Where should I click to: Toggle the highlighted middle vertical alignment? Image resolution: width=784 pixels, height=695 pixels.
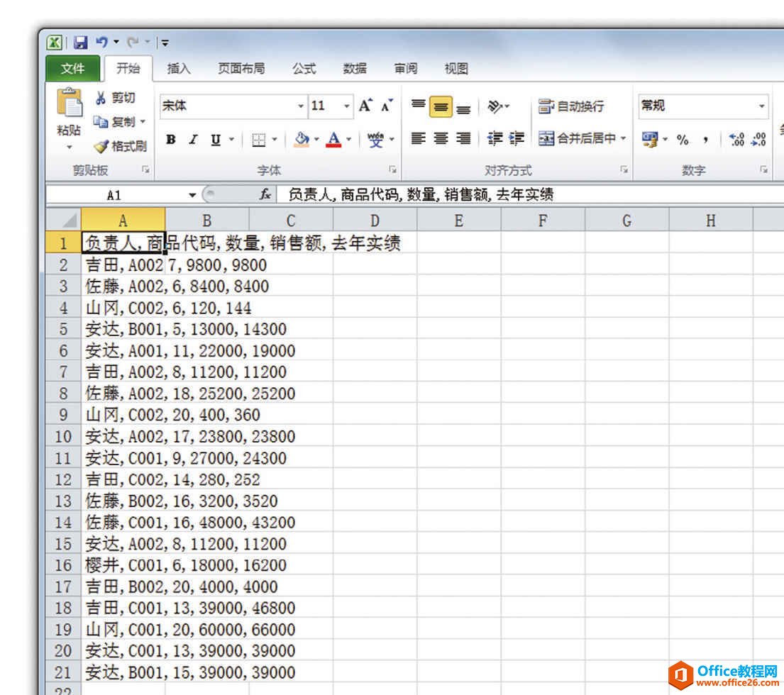pos(441,106)
